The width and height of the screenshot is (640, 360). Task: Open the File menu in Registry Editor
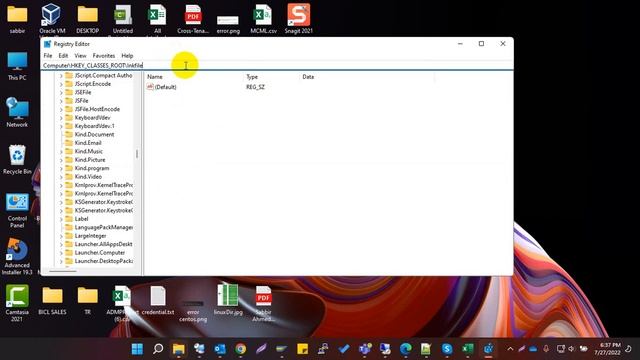tap(48, 56)
